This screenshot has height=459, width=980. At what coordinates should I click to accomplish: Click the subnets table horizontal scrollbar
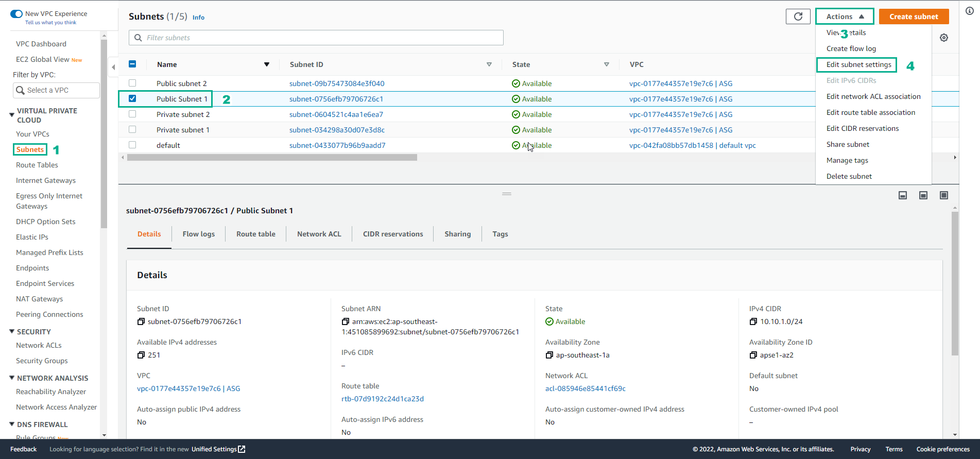point(272,158)
